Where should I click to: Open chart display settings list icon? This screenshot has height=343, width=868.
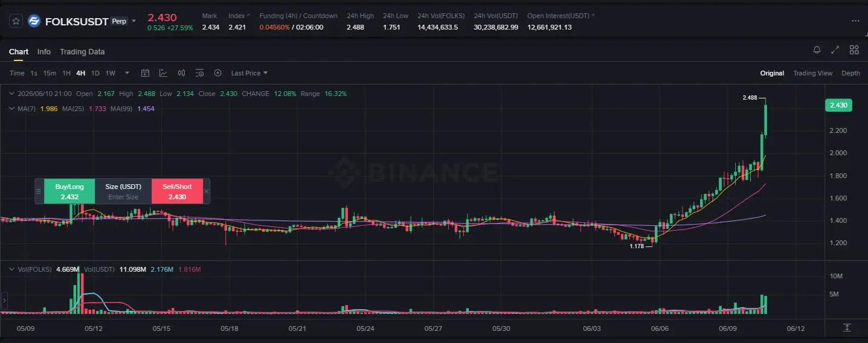[200, 73]
